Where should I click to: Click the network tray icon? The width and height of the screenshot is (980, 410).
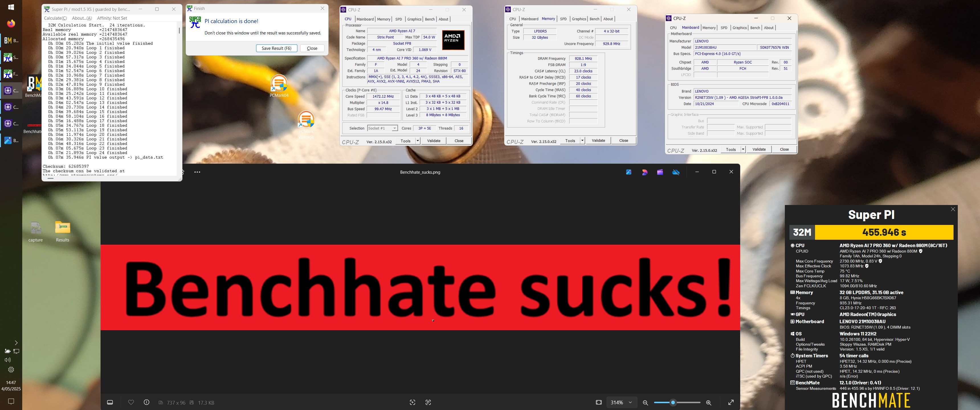tap(16, 351)
